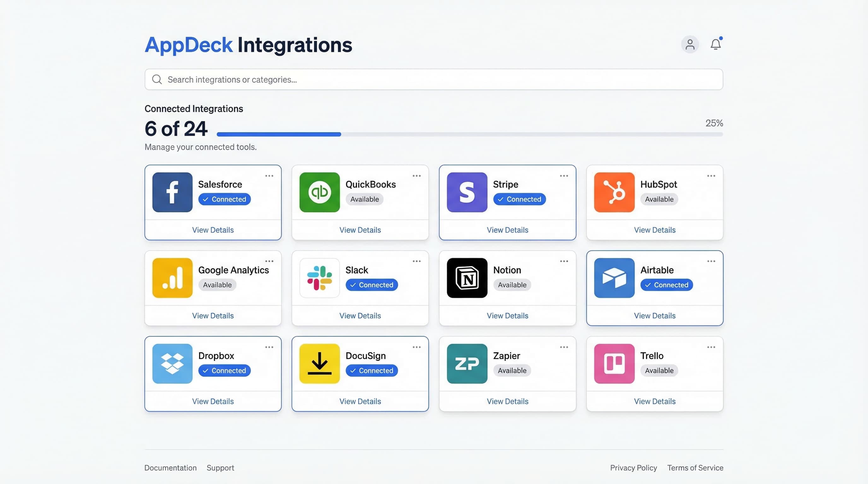The image size is (868, 484).
Task: View Details for QuickBooks
Action: tap(360, 230)
